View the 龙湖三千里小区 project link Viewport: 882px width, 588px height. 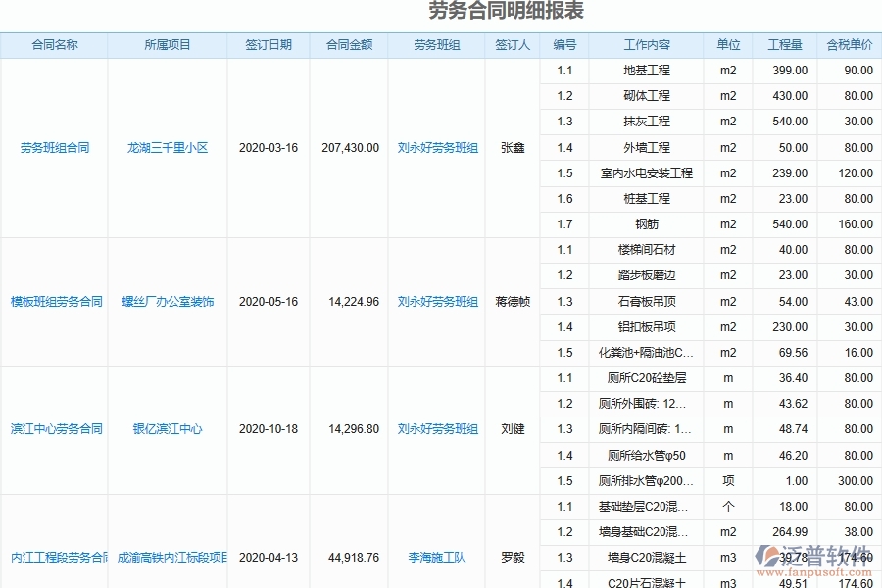(167, 147)
